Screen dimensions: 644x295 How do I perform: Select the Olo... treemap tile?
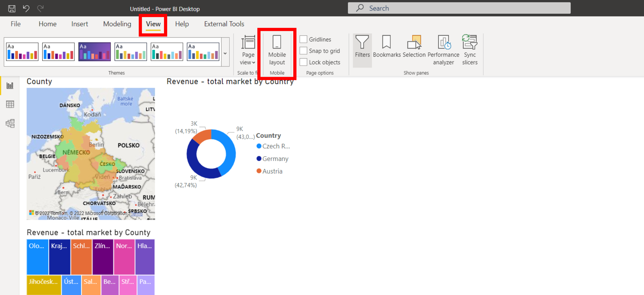pyautogui.click(x=37, y=257)
